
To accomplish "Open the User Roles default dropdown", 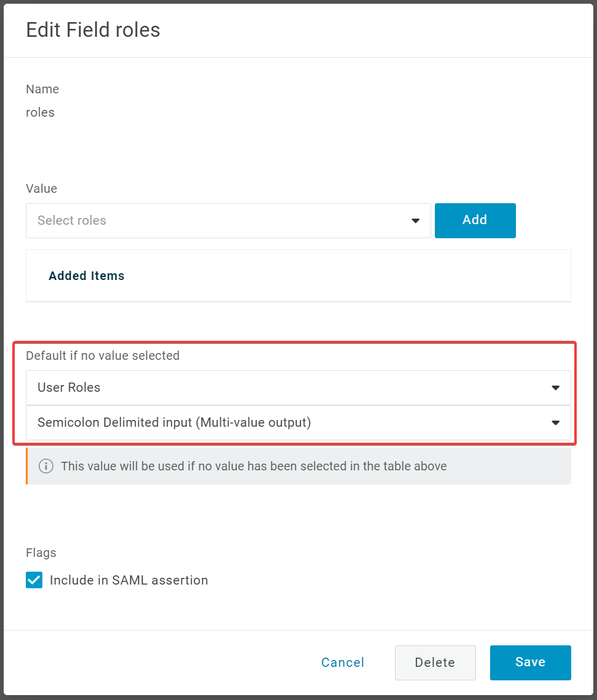I will coord(289,388).
